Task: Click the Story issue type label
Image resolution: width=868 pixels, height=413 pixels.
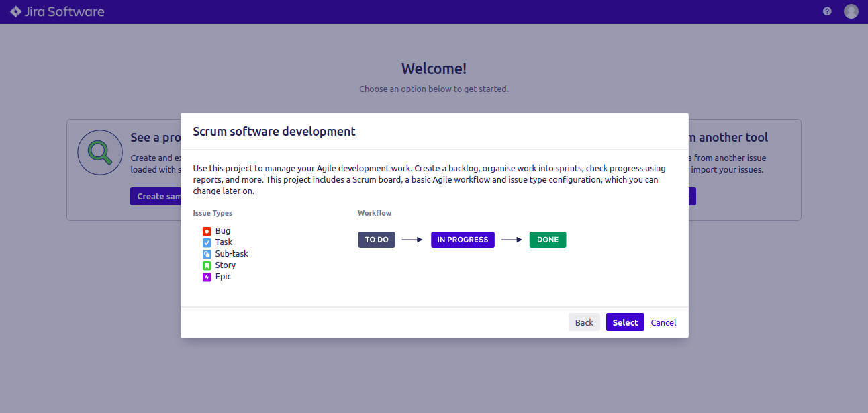Action: pos(226,265)
